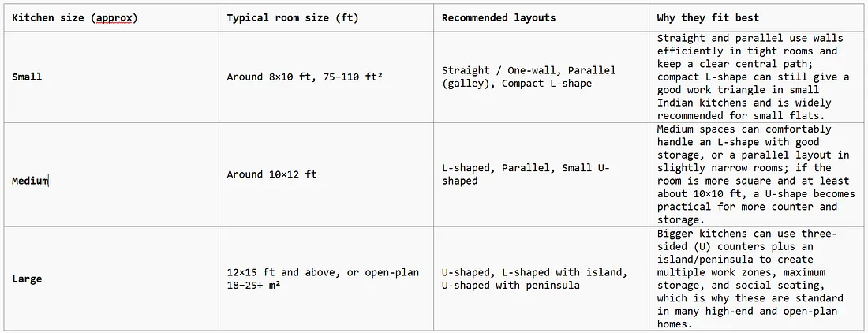
Task: Click the misspelled word 'approx' underlined red
Action: click(114, 18)
